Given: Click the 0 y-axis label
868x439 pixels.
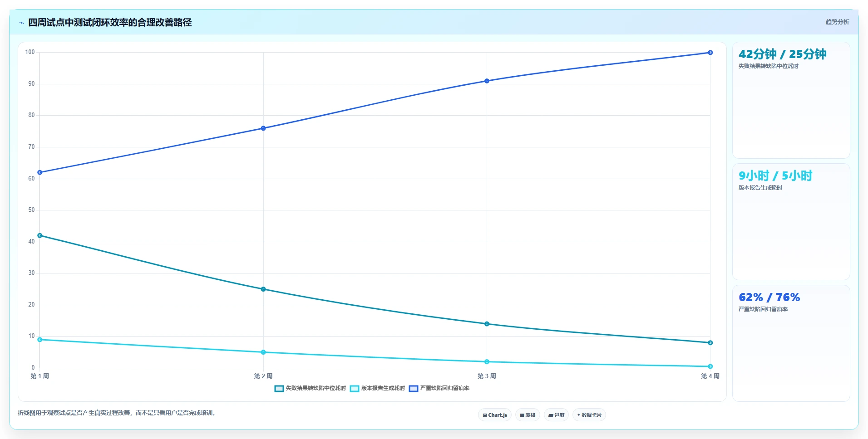Looking at the screenshot, I should click(33, 368).
